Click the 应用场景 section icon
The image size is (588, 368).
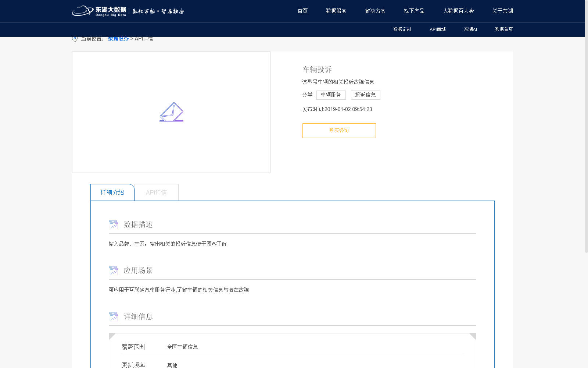113,270
